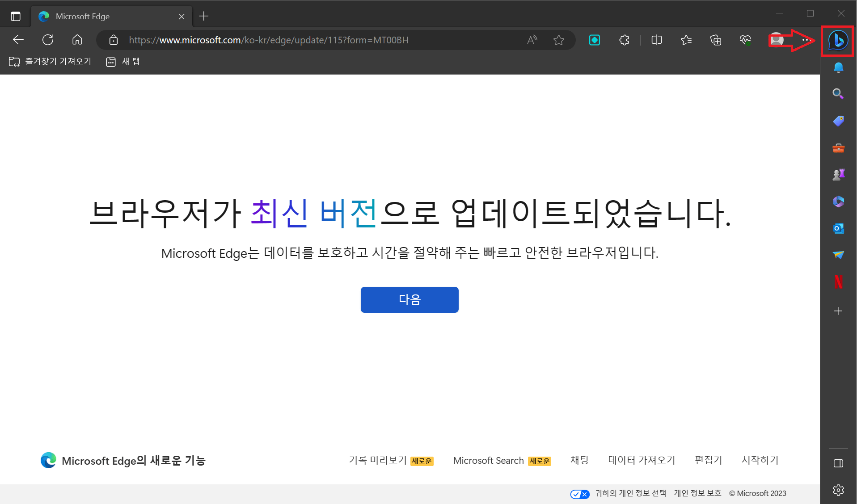Open the user profile avatar
857x504 pixels.
(x=777, y=40)
